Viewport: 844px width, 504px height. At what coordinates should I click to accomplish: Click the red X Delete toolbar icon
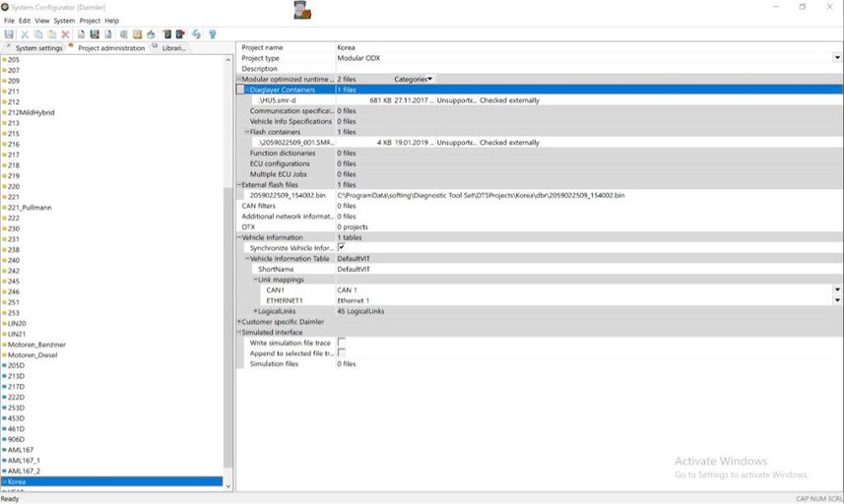click(x=66, y=33)
